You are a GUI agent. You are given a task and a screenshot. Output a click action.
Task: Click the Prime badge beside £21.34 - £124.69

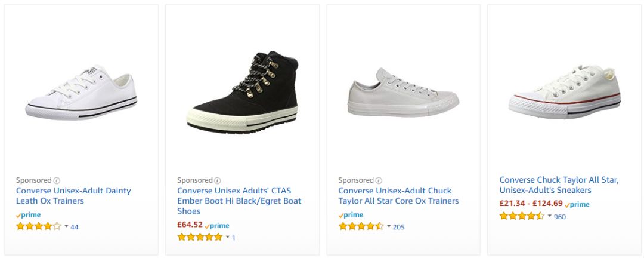(577, 204)
